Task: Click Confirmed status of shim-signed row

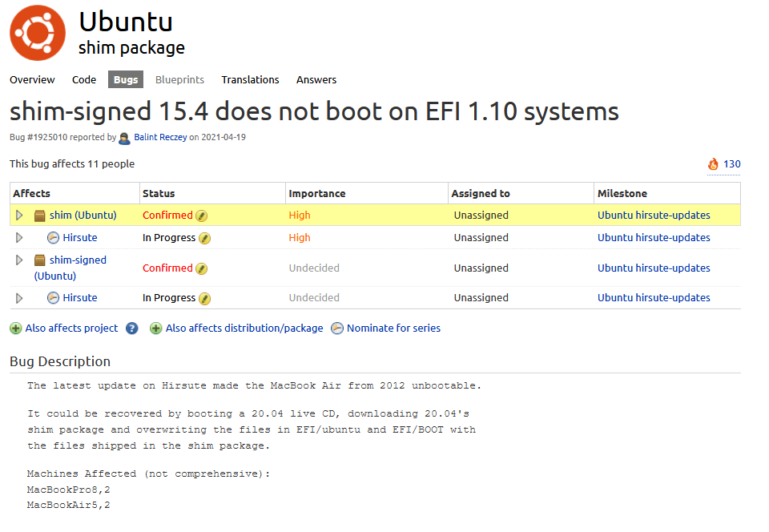Action: (x=167, y=268)
